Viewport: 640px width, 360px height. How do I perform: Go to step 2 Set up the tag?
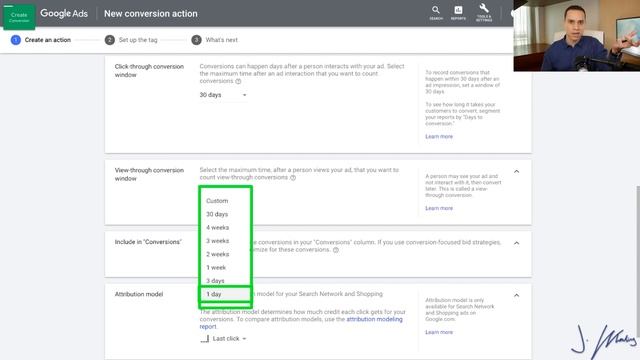pos(131,40)
